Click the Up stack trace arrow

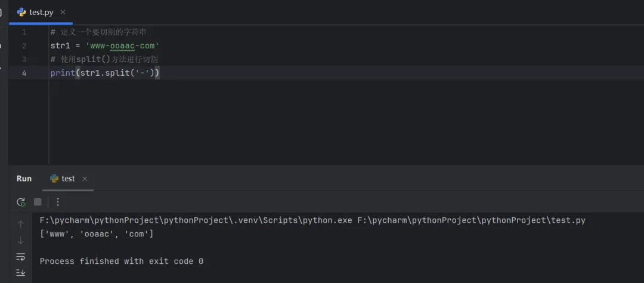(21, 224)
